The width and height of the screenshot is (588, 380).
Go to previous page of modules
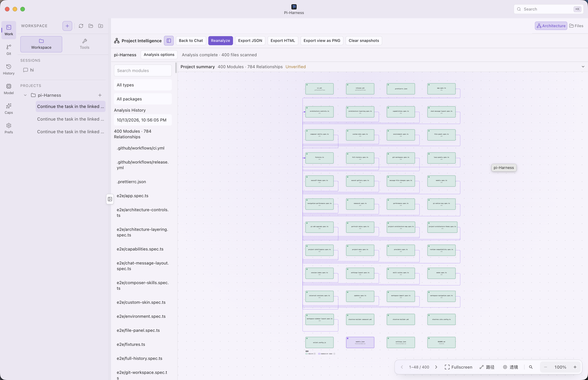(402, 367)
